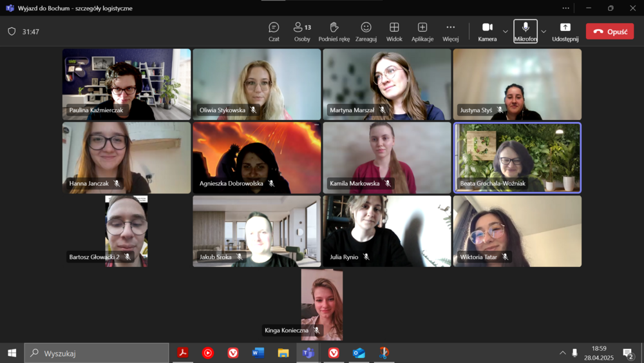Click the Udostępnij share screen icon
This screenshot has height=363, width=644.
[565, 31]
